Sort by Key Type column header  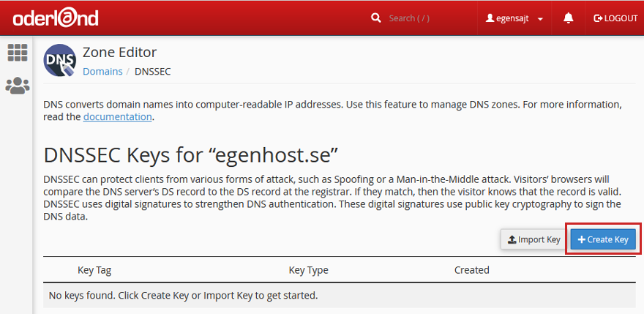(308, 270)
